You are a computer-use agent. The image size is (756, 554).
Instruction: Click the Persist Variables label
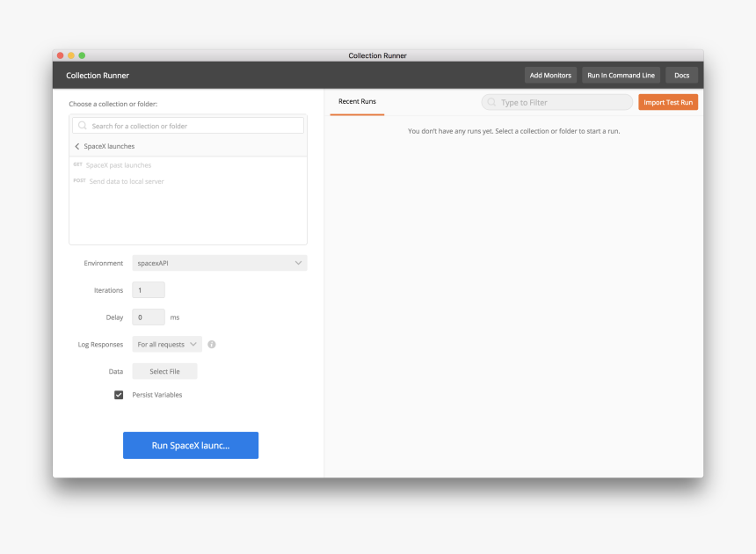coord(157,395)
